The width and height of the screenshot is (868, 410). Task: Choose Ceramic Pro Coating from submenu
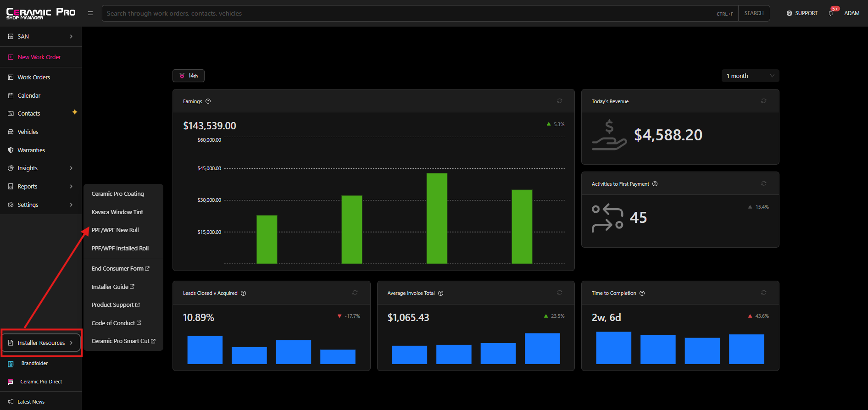click(118, 194)
